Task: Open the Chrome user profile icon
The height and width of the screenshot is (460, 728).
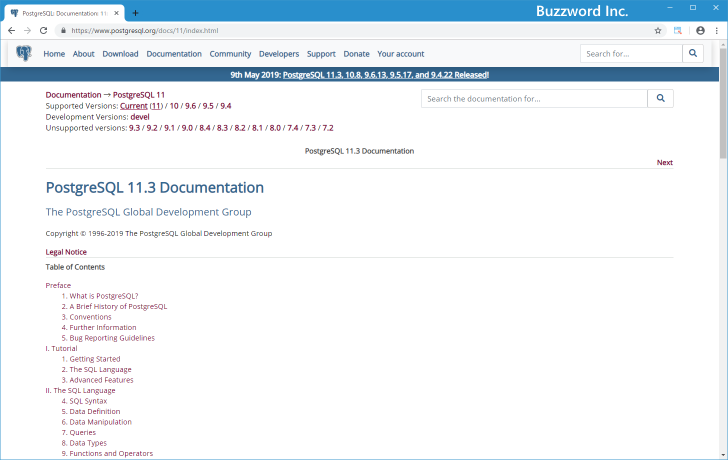Action: [x=700, y=31]
